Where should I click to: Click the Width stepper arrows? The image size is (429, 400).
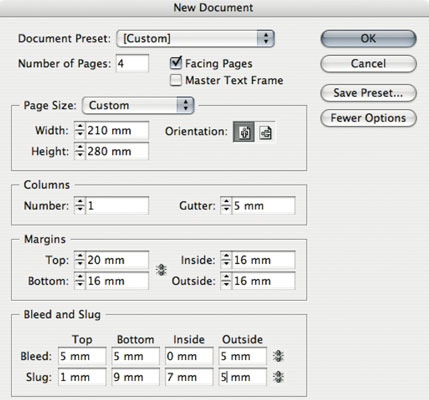coord(80,130)
